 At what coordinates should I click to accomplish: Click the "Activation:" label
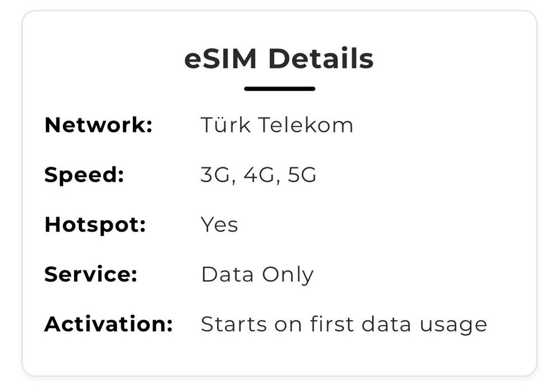click(108, 324)
